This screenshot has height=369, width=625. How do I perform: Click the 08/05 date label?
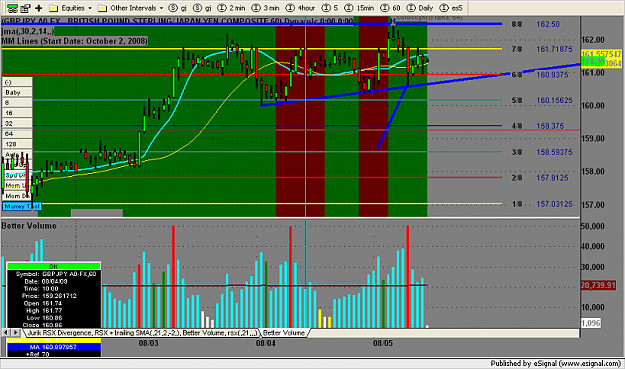coord(383,343)
